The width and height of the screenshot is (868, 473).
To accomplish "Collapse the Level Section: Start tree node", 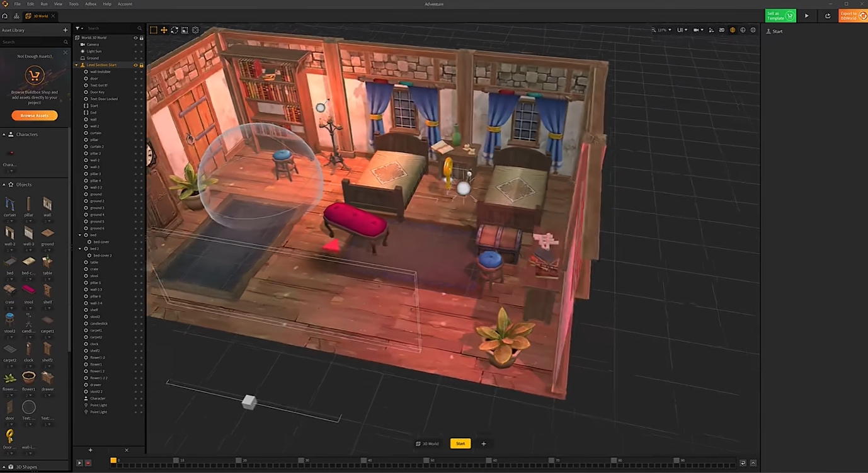I will [77, 65].
